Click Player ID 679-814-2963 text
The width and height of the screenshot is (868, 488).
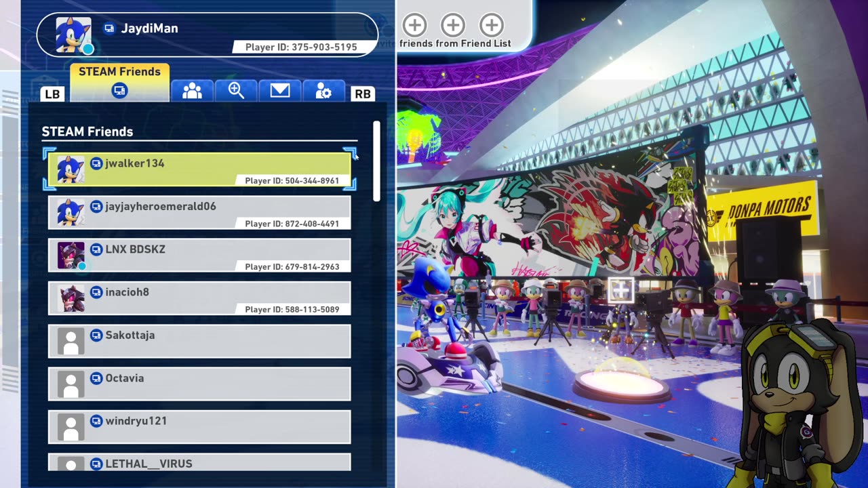click(292, 267)
